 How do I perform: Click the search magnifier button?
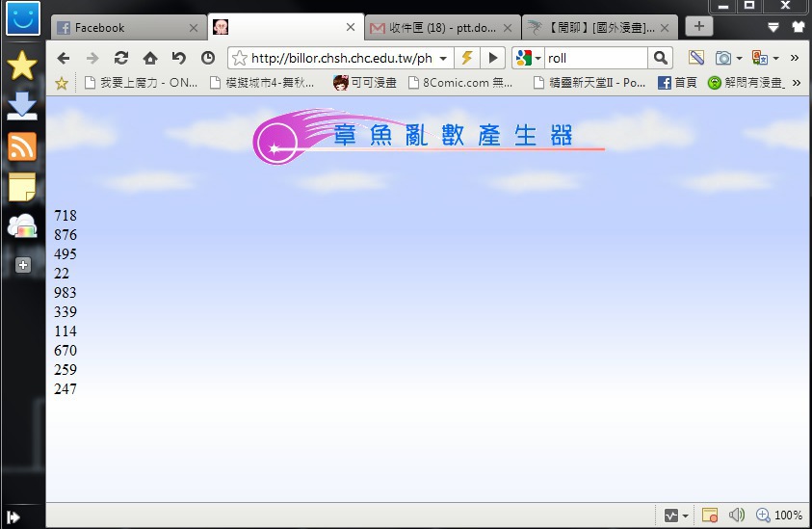coord(660,58)
